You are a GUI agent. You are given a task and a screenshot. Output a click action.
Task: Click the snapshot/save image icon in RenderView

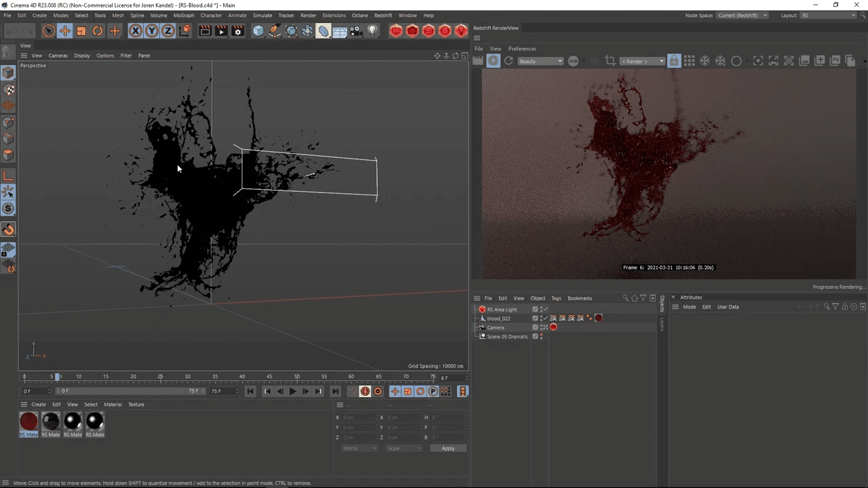804,61
